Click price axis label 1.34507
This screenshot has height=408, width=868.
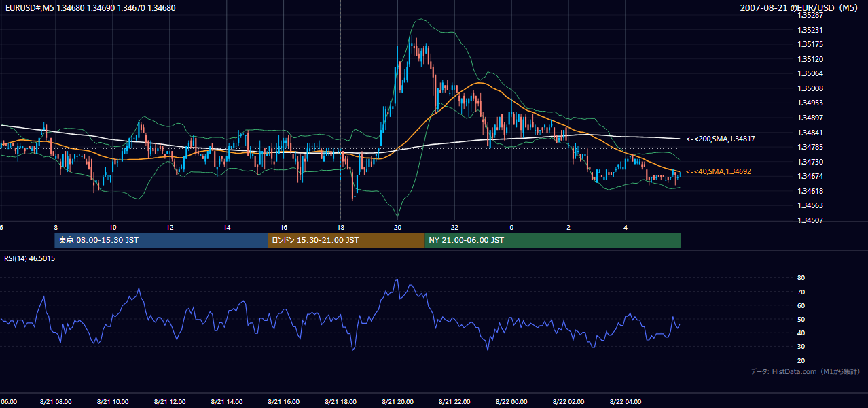pyautogui.click(x=811, y=220)
